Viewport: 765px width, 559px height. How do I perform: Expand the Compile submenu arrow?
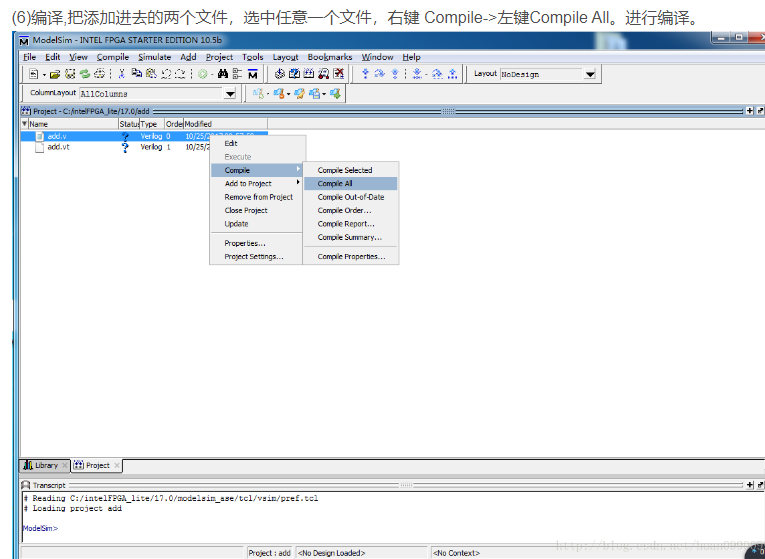click(x=298, y=169)
